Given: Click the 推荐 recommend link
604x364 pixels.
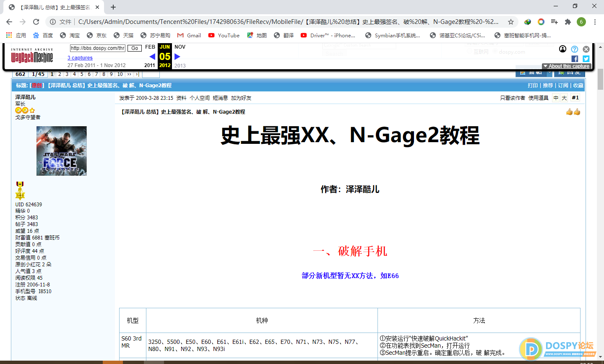Looking at the screenshot, I should click(x=548, y=86).
